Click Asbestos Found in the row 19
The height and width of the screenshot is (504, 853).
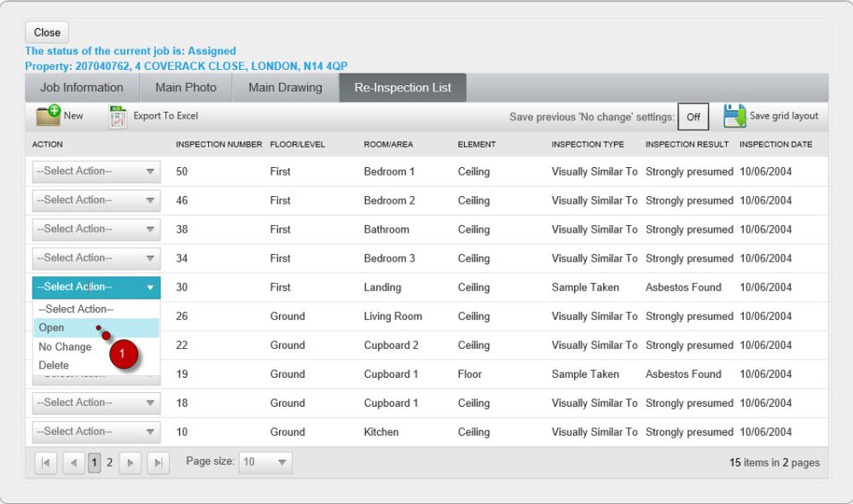click(x=683, y=374)
